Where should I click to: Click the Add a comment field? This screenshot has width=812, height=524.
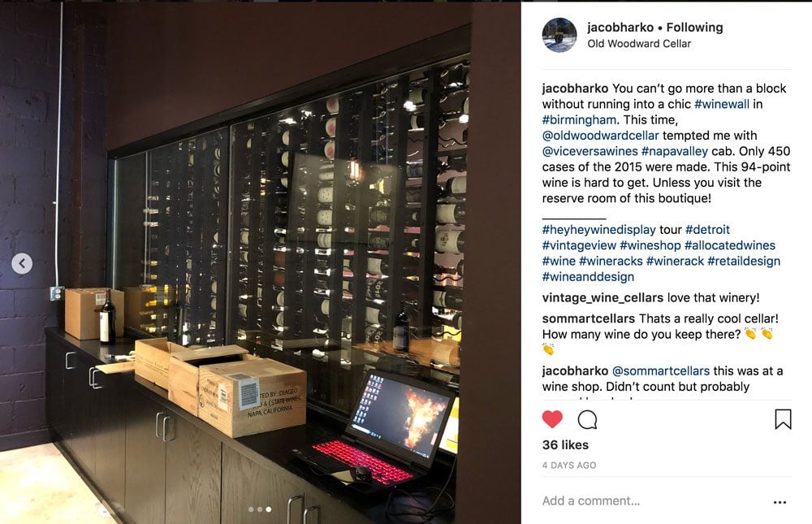point(654,501)
